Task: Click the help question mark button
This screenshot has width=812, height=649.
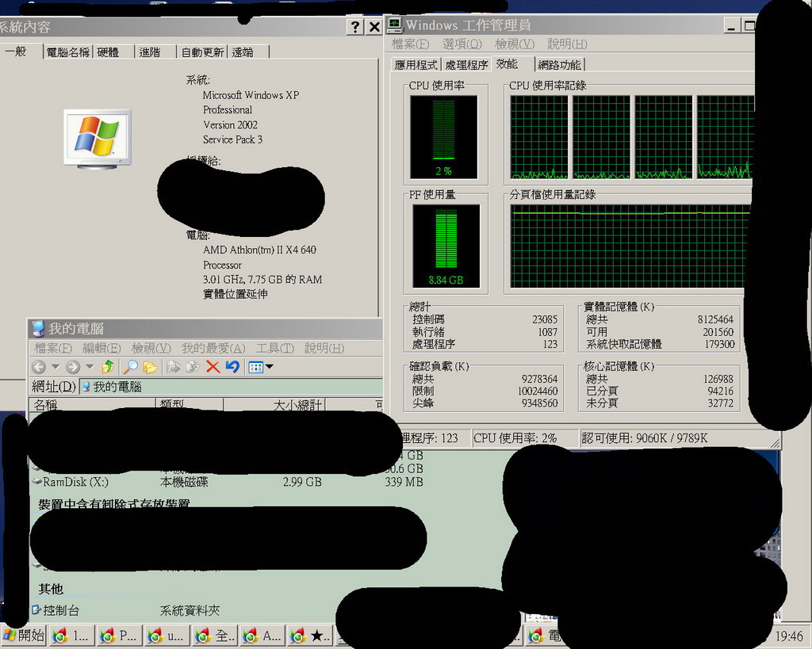Action: click(x=354, y=26)
